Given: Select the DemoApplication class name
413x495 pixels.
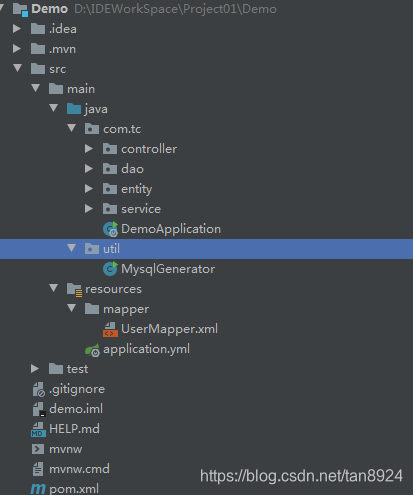Looking at the screenshot, I should click(x=171, y=229).
